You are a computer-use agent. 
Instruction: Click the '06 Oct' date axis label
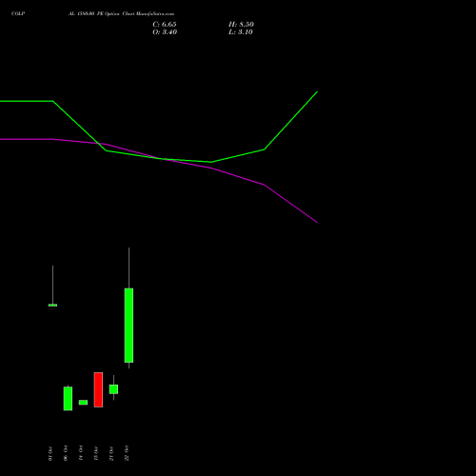click(x=66, y=454)
